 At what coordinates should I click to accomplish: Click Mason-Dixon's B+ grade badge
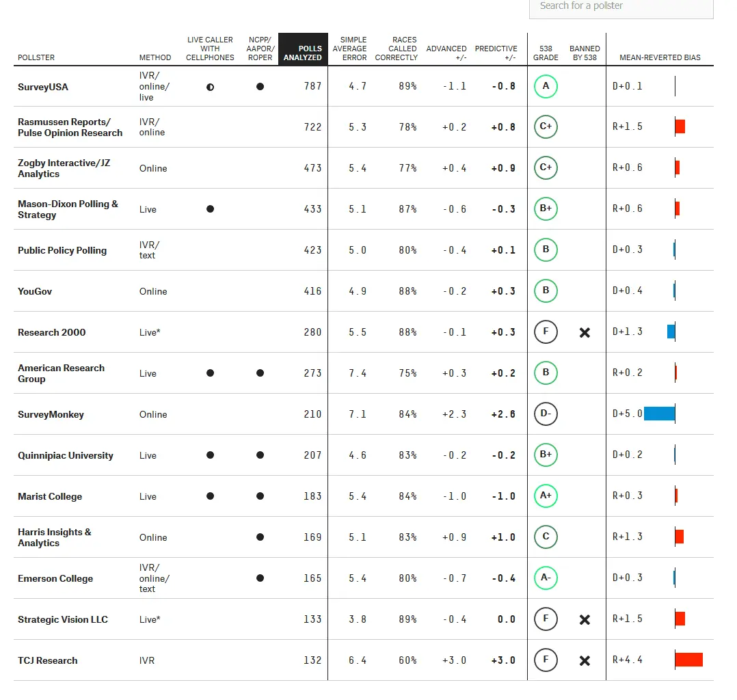click(x=546, y=208)
